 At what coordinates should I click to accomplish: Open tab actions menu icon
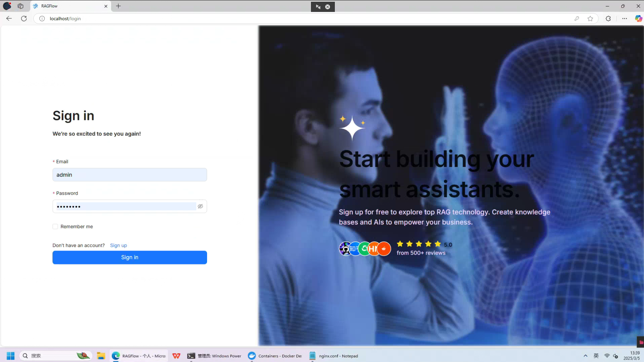[21, 6]
